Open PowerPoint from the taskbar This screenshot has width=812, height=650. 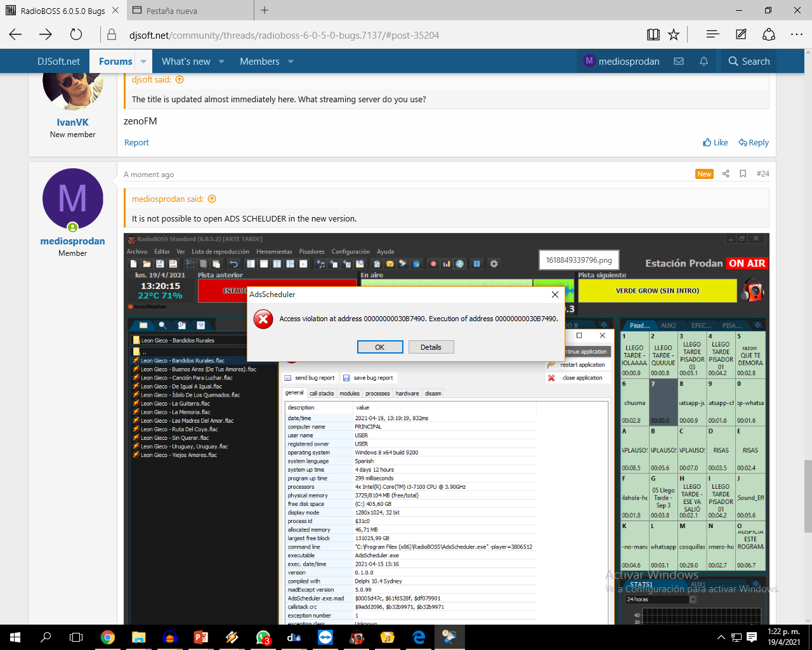[200, 637]
